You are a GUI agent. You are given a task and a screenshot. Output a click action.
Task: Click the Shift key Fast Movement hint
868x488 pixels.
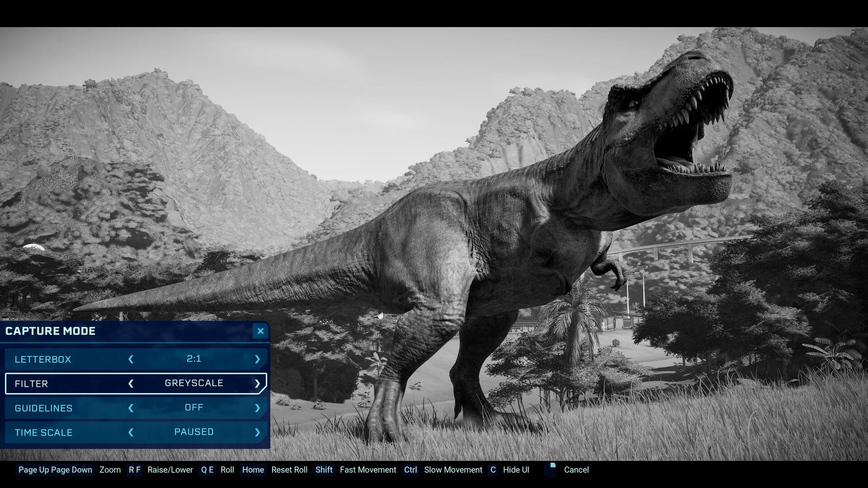pyautogui.click(x=324, y=470)
